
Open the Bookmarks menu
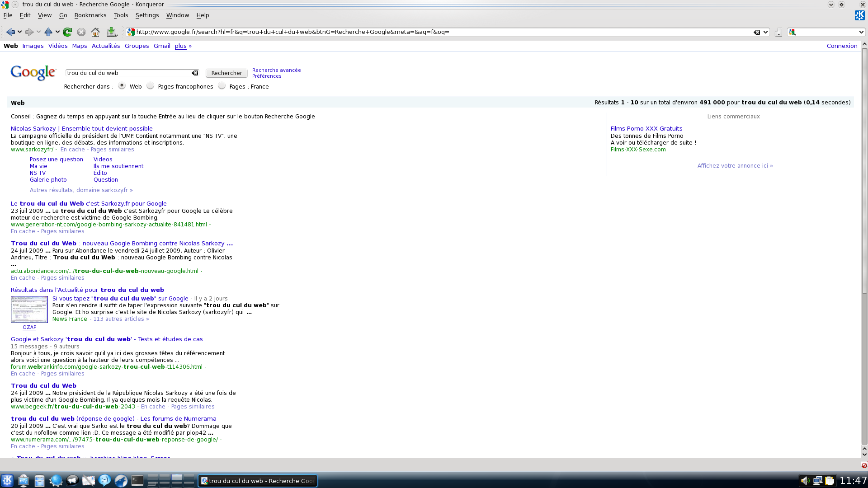coord(90,15)
